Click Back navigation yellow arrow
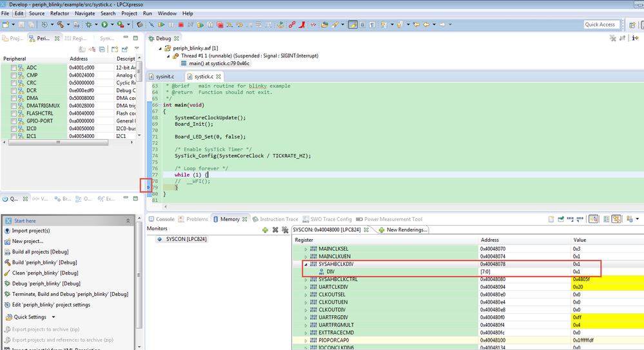This screenshot has width=644, height=350. tap(426, 24)
